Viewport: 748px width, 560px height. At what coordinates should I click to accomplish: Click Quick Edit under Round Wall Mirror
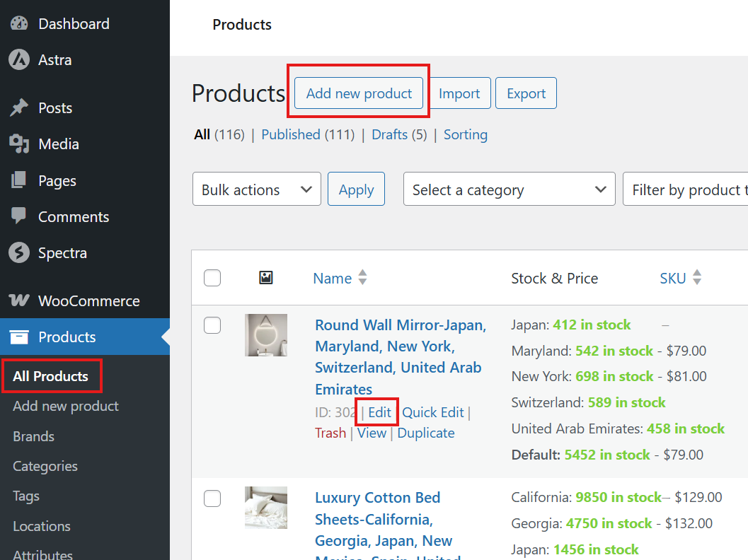pos(433,412)
